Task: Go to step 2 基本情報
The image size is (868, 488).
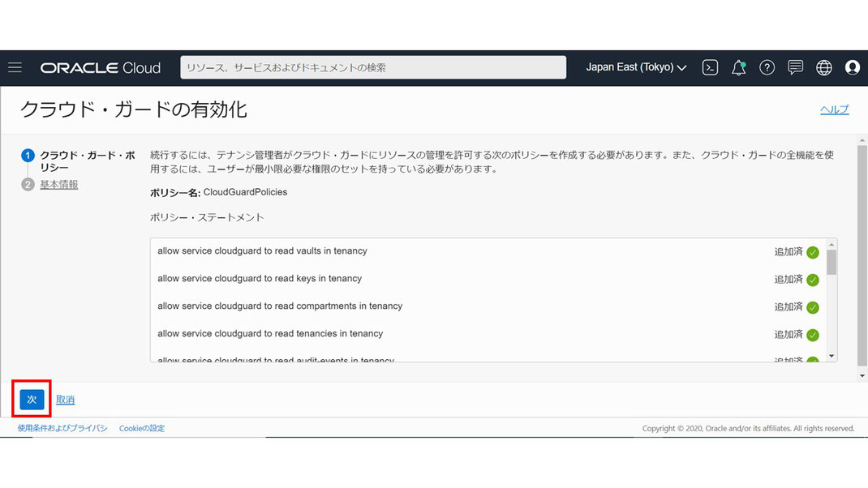Action: point(58,185)
